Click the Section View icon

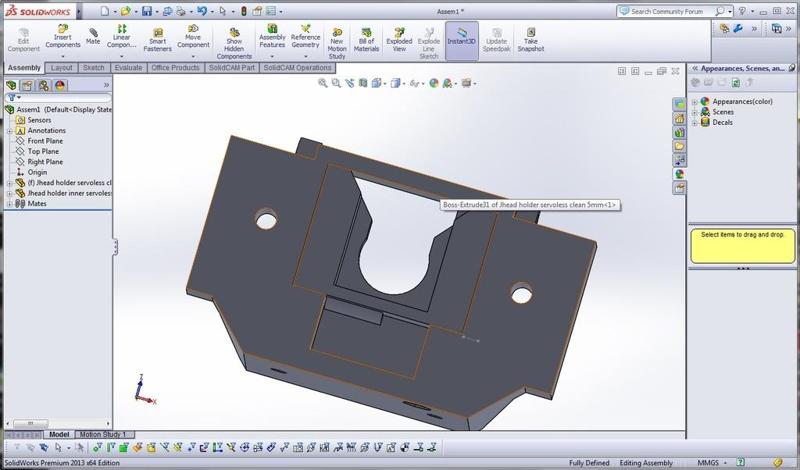(x=363, y=83)
